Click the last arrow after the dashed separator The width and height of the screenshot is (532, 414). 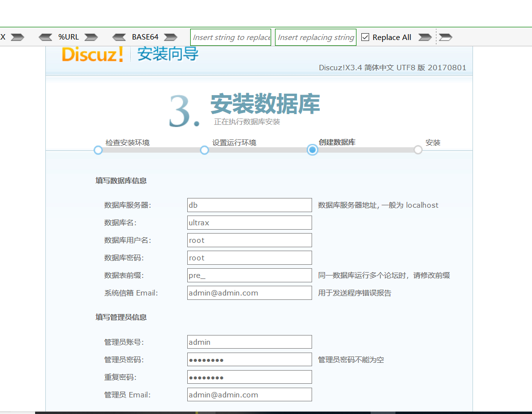[446, 37]
